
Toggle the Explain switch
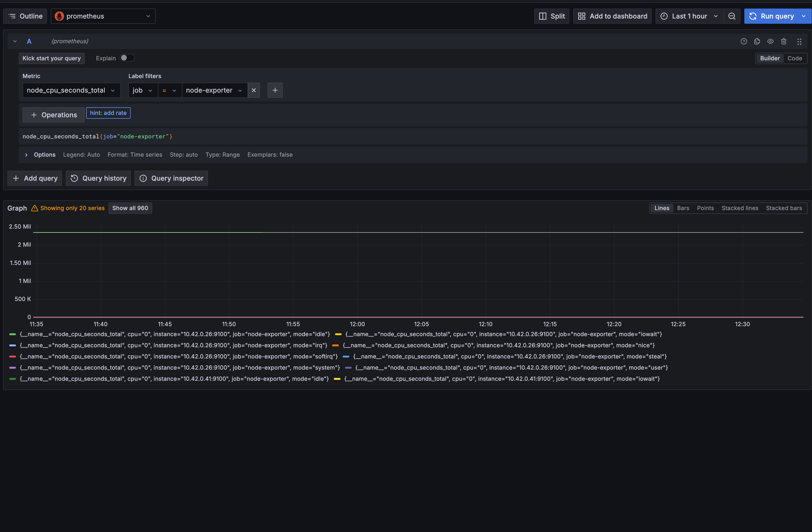pos(127,58)
